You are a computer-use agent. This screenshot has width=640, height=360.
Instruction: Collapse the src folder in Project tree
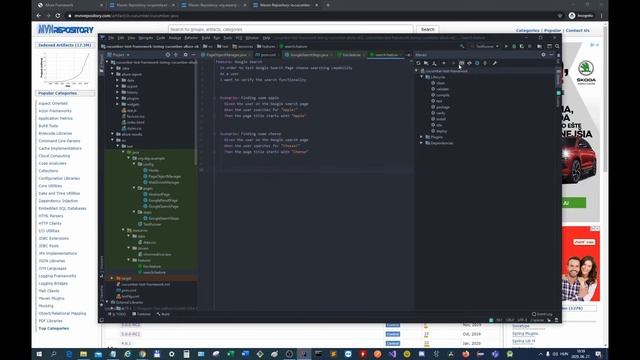click(x=113, y=140)
